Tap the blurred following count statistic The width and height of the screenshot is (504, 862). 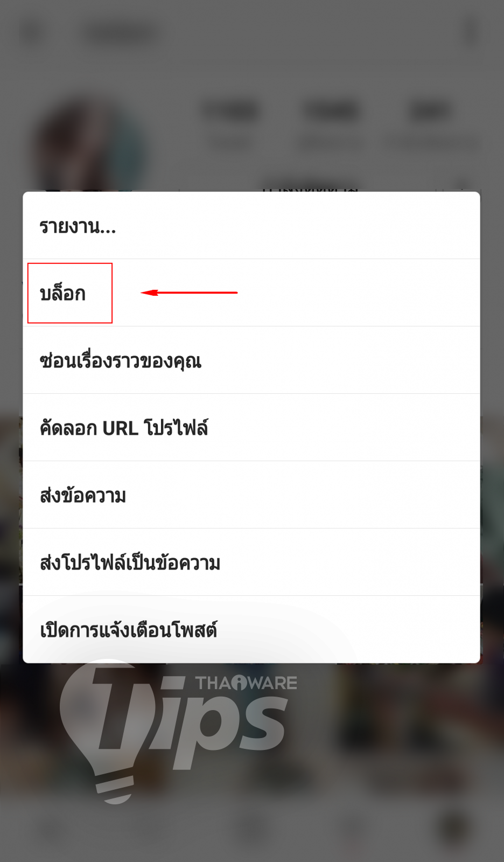coord(430,124)
